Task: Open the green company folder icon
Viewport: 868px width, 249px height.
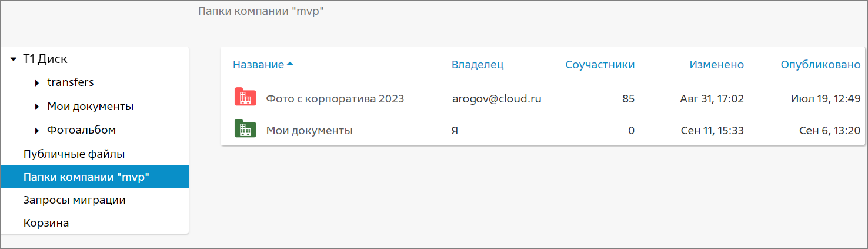Action: coord(244,129)
